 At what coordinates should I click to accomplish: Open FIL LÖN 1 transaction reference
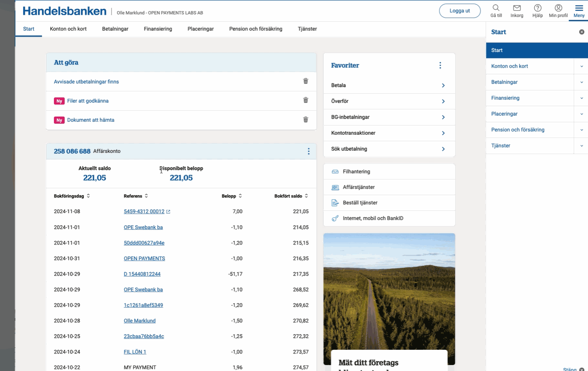click(x=135, y=352)
